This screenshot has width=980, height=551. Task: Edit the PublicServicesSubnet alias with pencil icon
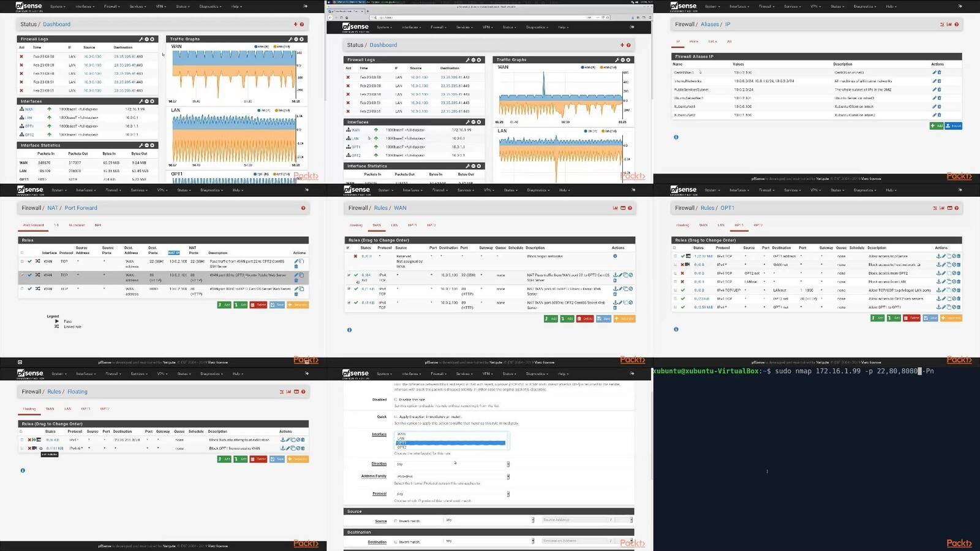click(935, 89)
